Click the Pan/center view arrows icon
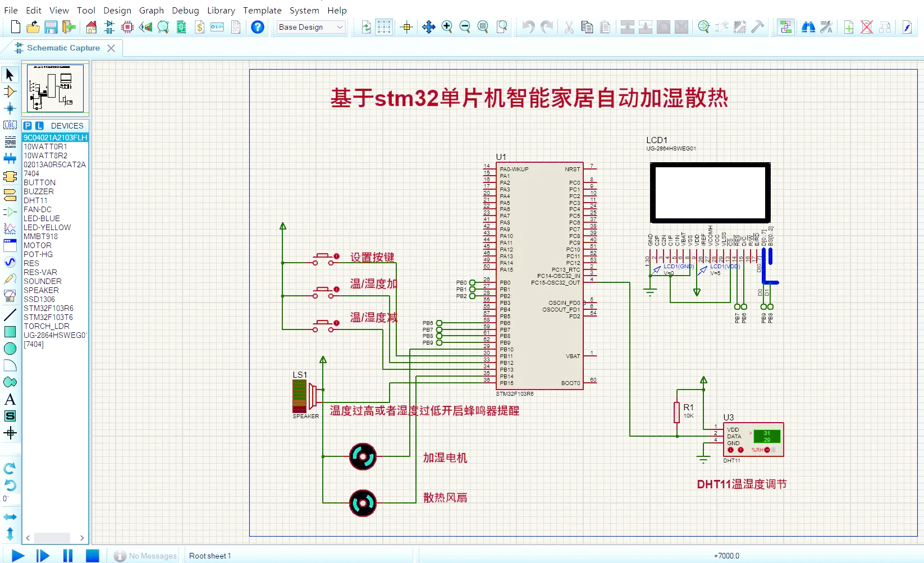This screenshot has height=563, width=924. (429, 27)
